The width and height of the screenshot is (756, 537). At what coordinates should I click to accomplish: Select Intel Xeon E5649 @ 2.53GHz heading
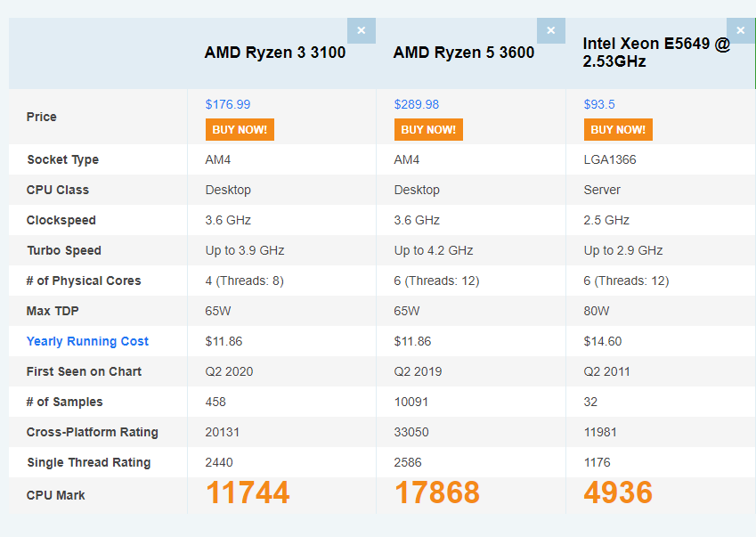point(655,52)
